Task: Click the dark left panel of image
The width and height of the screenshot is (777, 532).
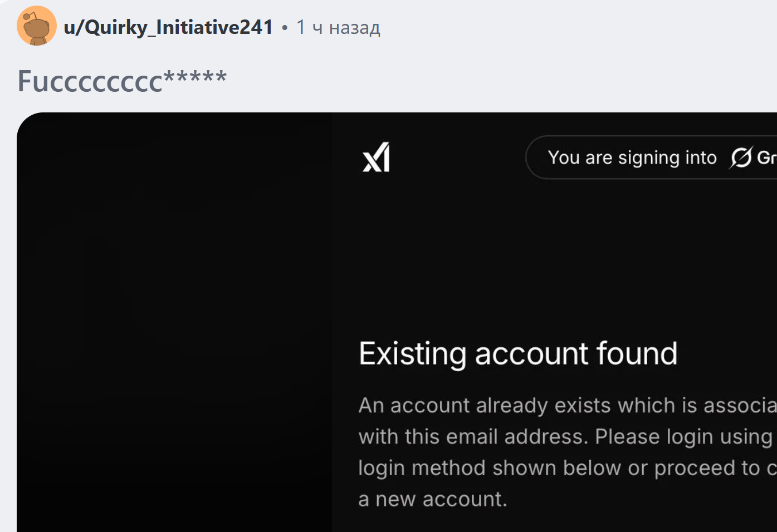Action: (174, 323)
